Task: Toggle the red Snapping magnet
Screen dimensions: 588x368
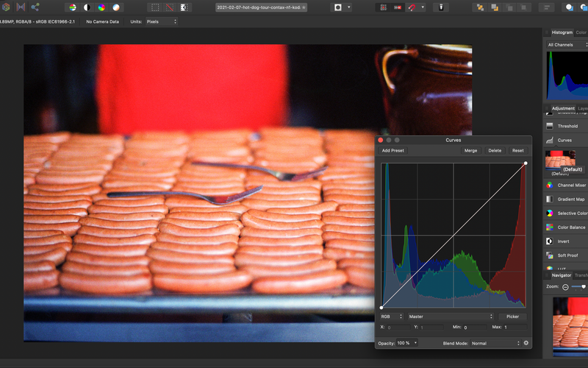Action: pos(412,7)
